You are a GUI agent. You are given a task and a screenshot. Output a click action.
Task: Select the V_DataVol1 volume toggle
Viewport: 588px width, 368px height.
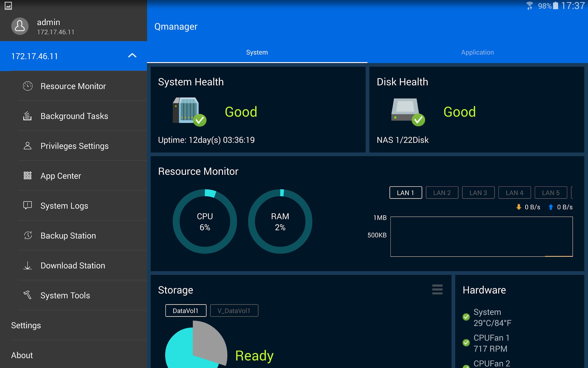click(234, 310)
